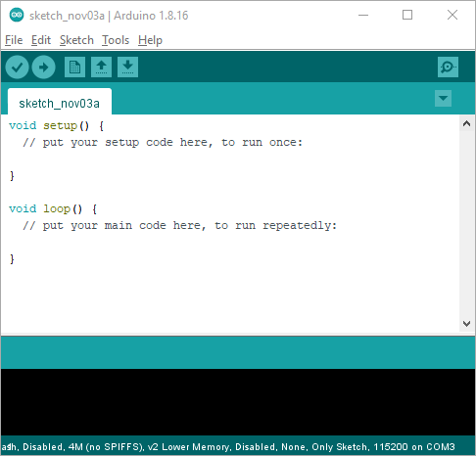Screen dimensions: 476x456
Task: Open the Help menu
Action: tap(150, 40)
